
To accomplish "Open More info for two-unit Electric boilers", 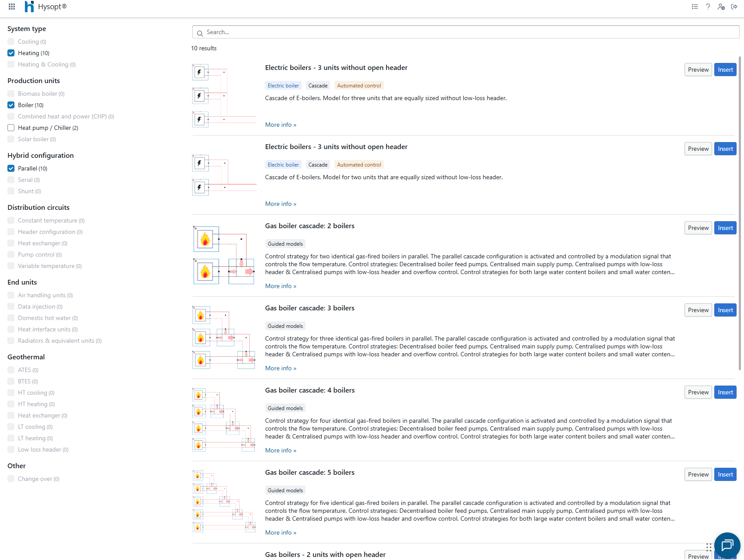I will tap(281, 204).
